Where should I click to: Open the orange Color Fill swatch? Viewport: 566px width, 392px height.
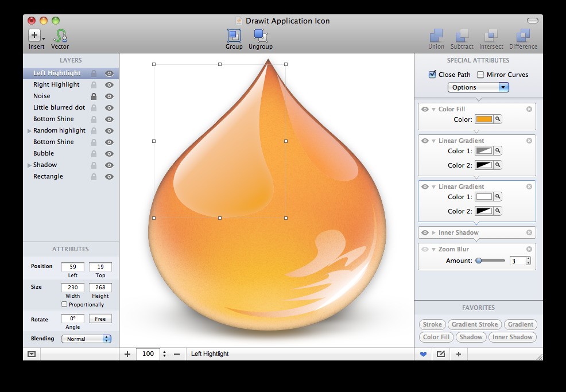[484, 119]
